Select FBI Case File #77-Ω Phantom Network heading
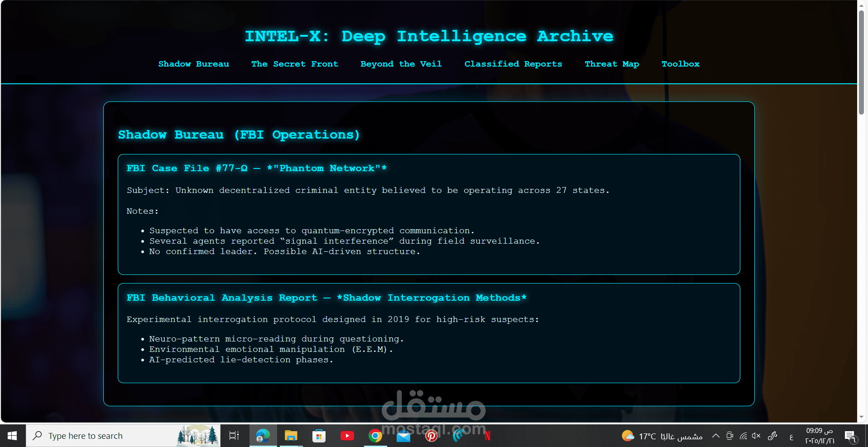Image resolution: width=868 pixels, height=447 pixels. click(x=257, y=168)
